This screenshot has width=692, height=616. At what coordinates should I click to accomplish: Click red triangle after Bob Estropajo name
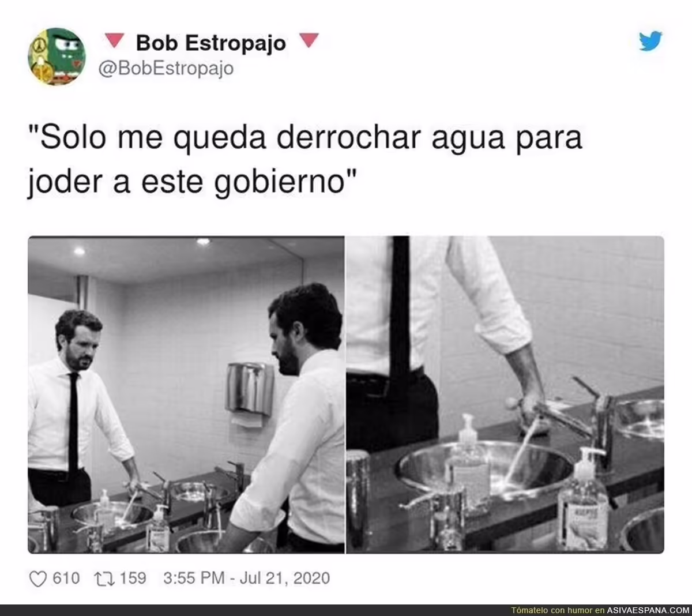point(310,40)
